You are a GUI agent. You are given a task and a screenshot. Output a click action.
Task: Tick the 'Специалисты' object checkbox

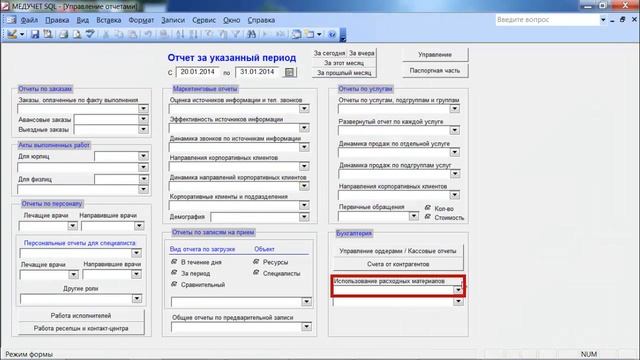(x=256, y=272)
